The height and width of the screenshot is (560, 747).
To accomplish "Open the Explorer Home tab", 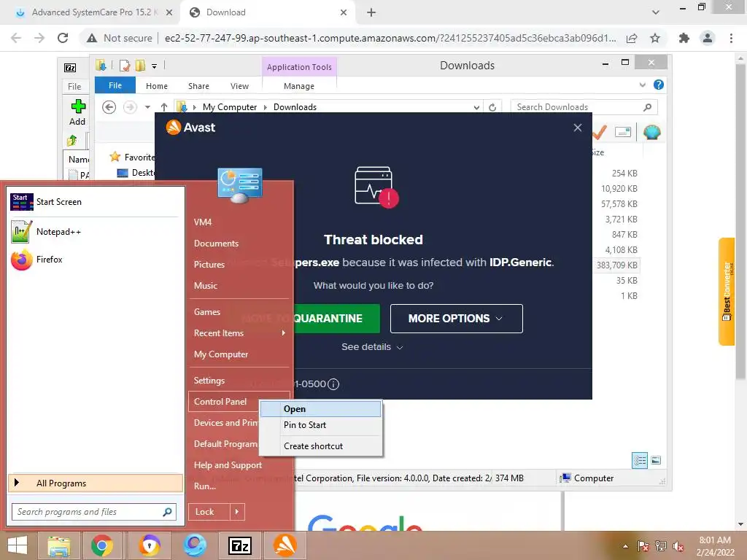I will (157, 86).
